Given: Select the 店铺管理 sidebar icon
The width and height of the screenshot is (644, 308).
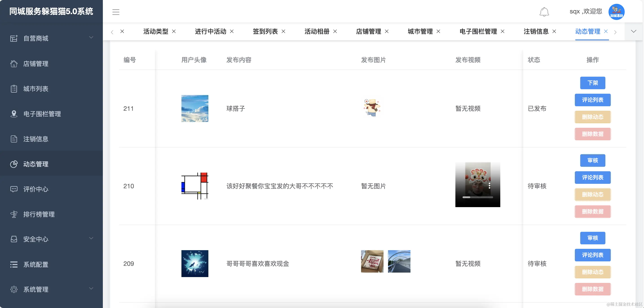Looking at the screenshot, I should click(14, 64).
